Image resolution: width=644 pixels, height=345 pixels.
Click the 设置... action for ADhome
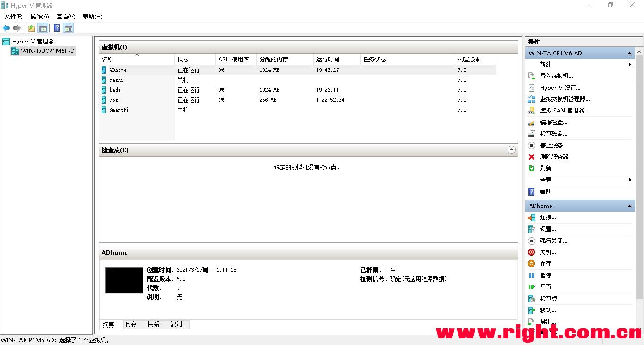(548, 229)
